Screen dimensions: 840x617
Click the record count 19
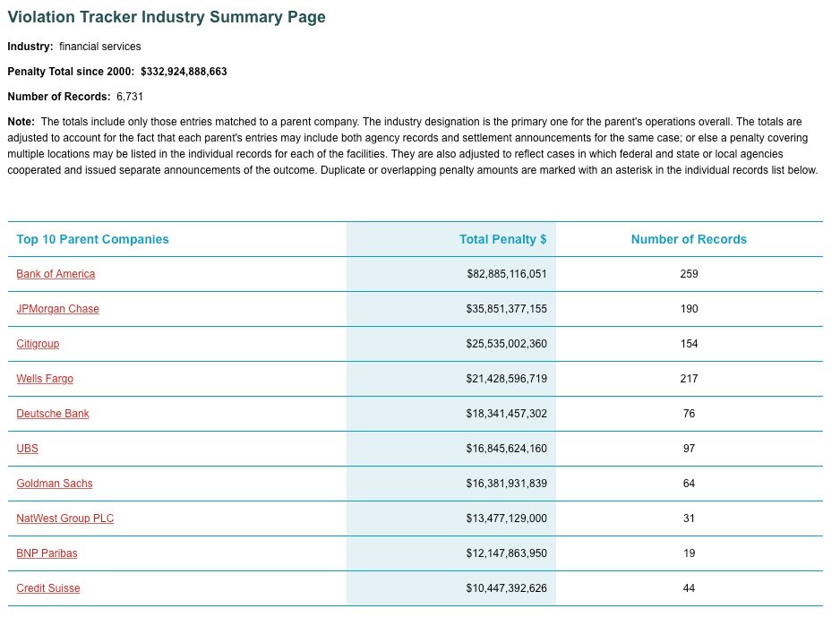(x=689, y=553)
